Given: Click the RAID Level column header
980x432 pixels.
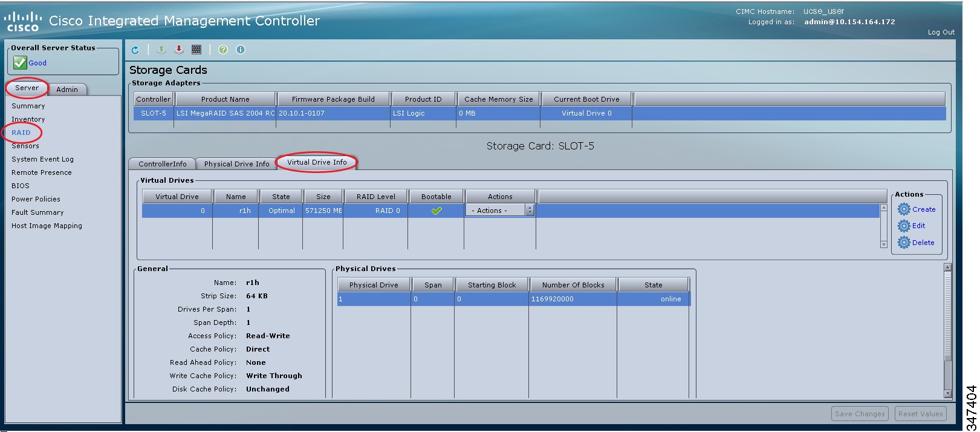Looking at the screenshot, I should pos(375,197).
